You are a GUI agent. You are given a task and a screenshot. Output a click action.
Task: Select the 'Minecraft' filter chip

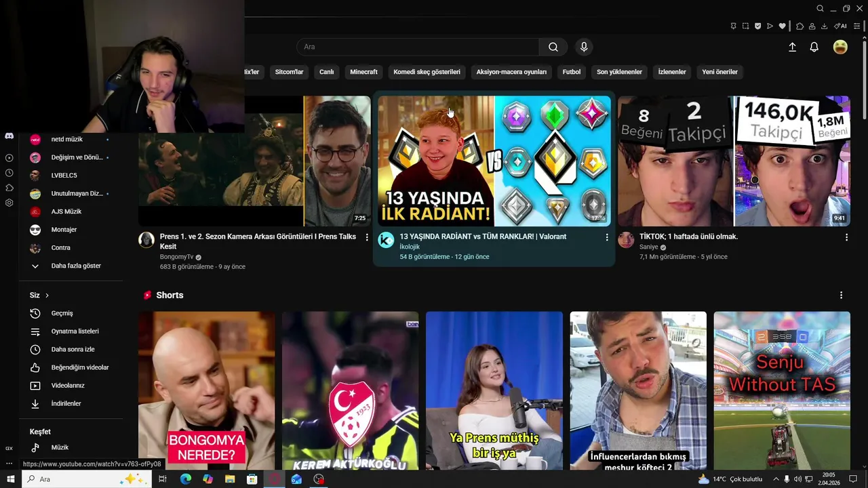pyautogui.click(x=363, y=72)
